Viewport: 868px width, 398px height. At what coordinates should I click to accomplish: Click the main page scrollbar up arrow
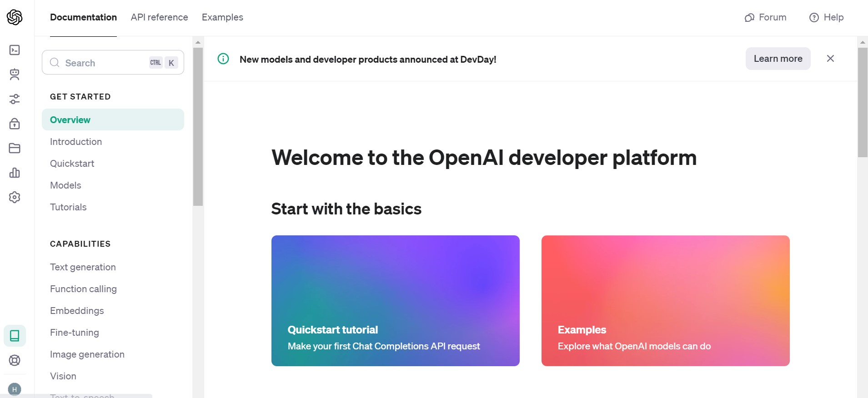(863, 42)
